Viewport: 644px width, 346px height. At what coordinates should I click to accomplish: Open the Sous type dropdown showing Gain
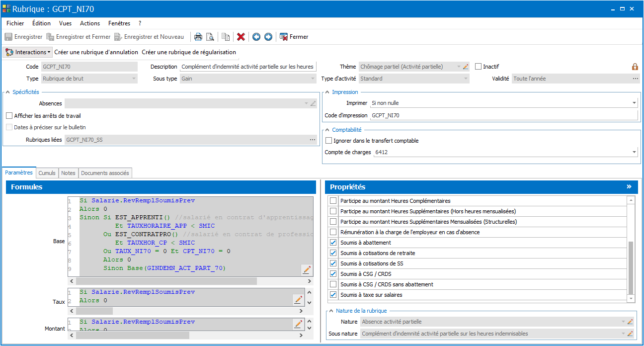pyautogui.click(x=313, y=79)
